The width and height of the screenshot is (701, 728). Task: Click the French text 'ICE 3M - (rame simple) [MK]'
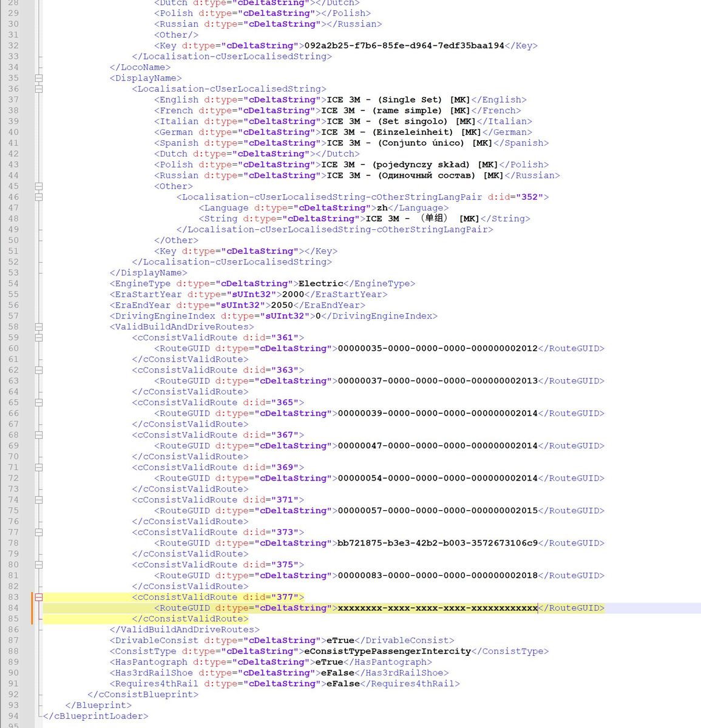pos(396,110)
